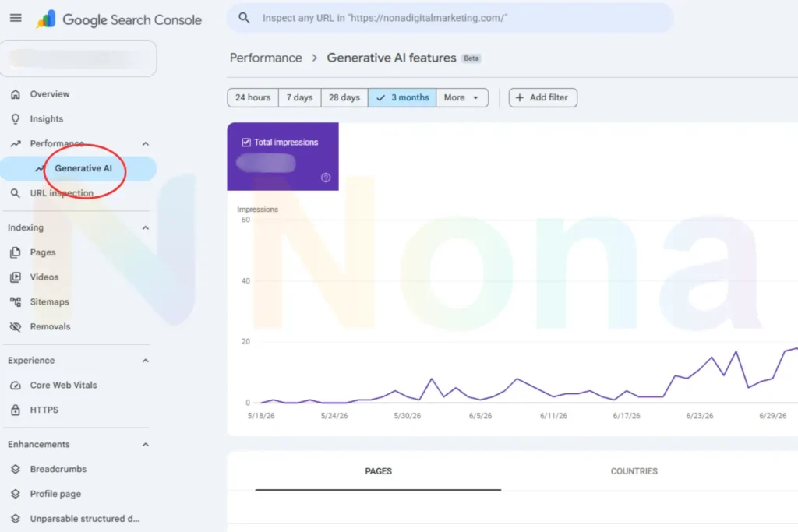Click the search magnifier icon in URL bar
Viewport: 798px width, 532px height.
(x=244, y=18)
